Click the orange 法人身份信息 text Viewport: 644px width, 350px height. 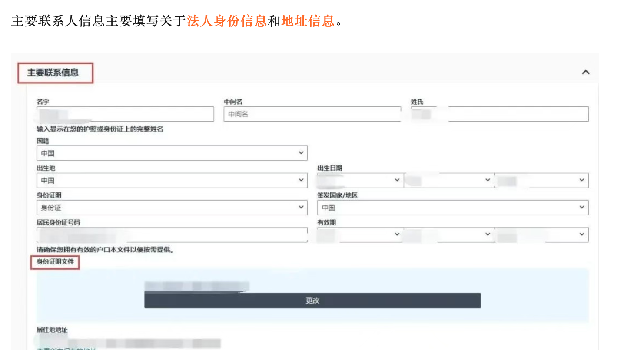click(226, 21)
